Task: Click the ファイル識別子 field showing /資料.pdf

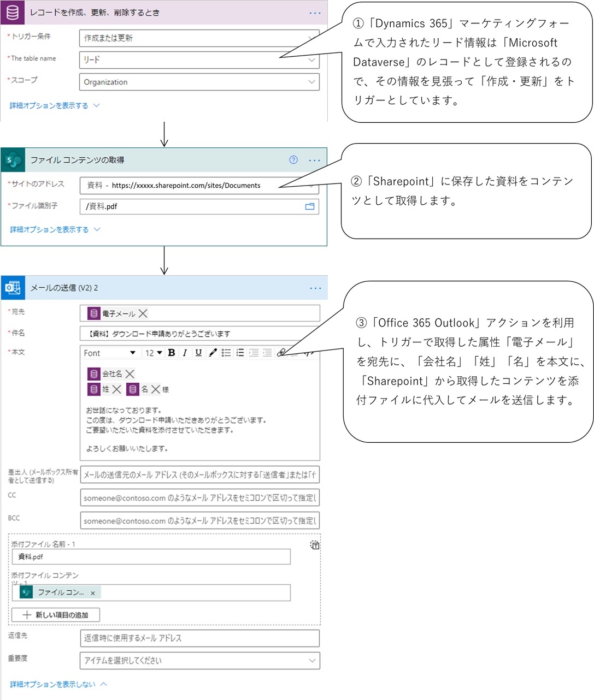Action: click(x=199, y=206)
